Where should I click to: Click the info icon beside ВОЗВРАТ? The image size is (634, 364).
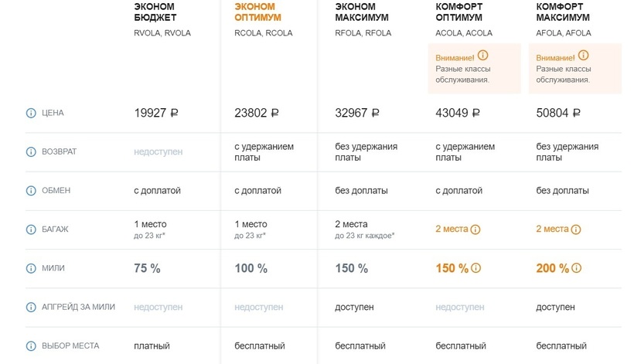[x=31, y=151]
